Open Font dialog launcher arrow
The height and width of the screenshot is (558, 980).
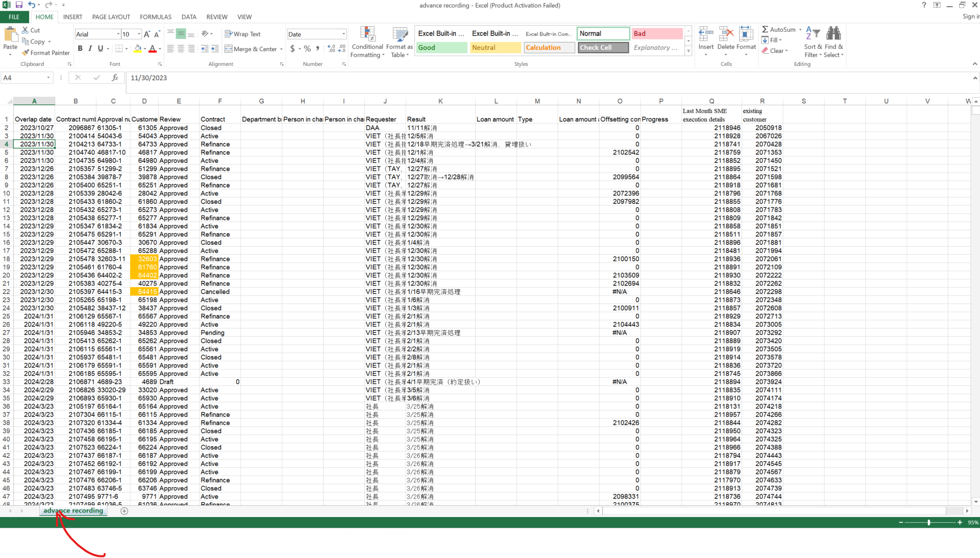click(160, 65)
